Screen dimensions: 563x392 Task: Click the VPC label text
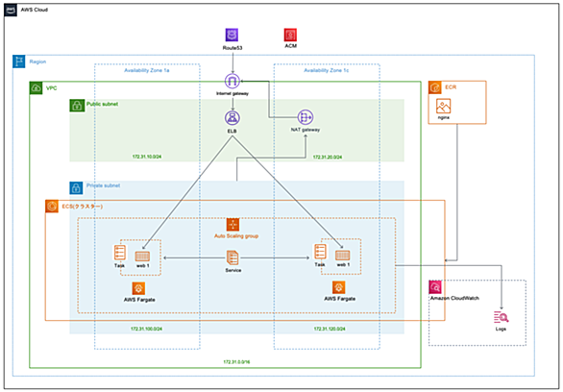point(51,88)
